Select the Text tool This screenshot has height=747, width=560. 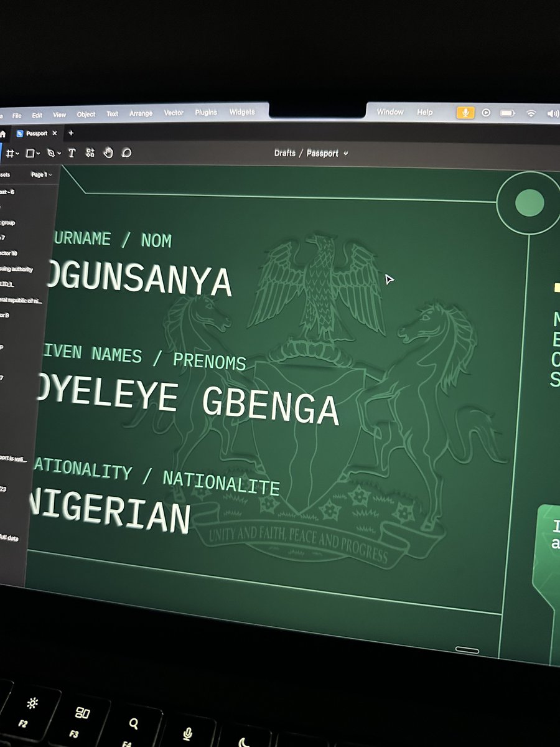point(72,153)
